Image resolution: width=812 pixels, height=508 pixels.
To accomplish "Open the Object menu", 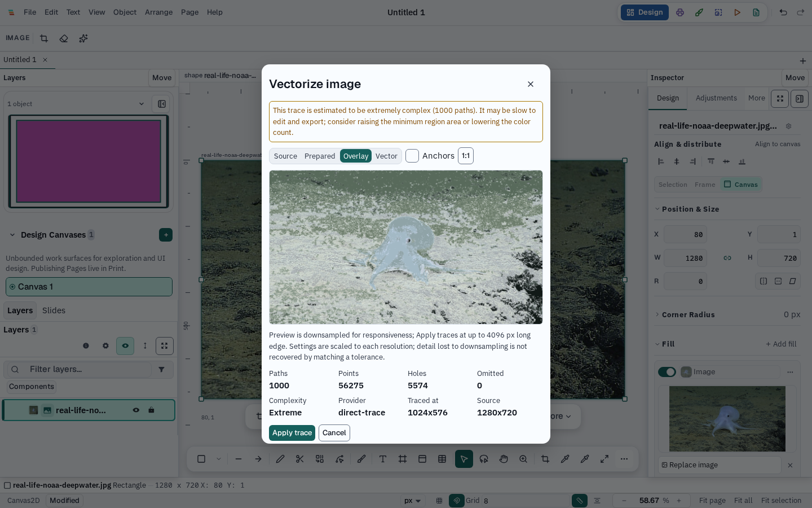I will pos(125,12).
